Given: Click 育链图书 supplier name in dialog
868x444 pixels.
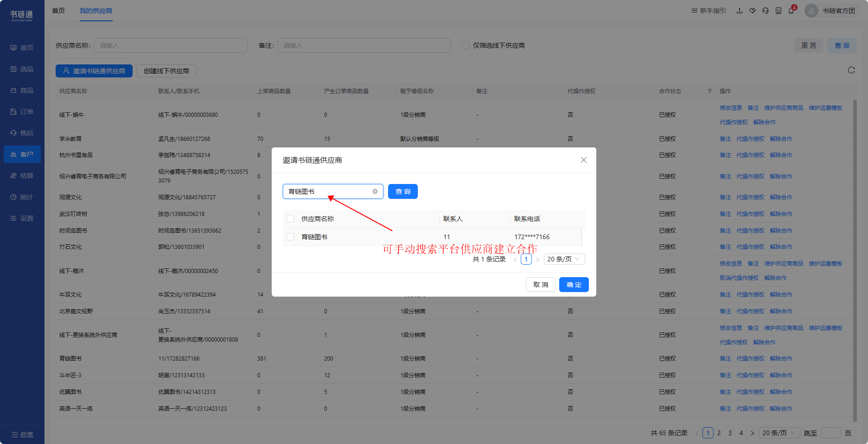Looking at the screenshot, I should [314, 237].
